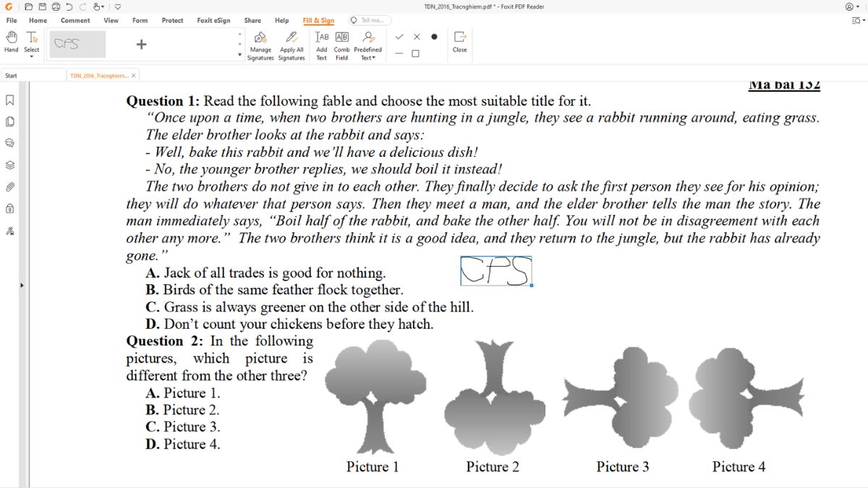The height and width of the screenshot is (488, 868).
Task: Open the Bookmarks panel
Action: tap(10, 100)
